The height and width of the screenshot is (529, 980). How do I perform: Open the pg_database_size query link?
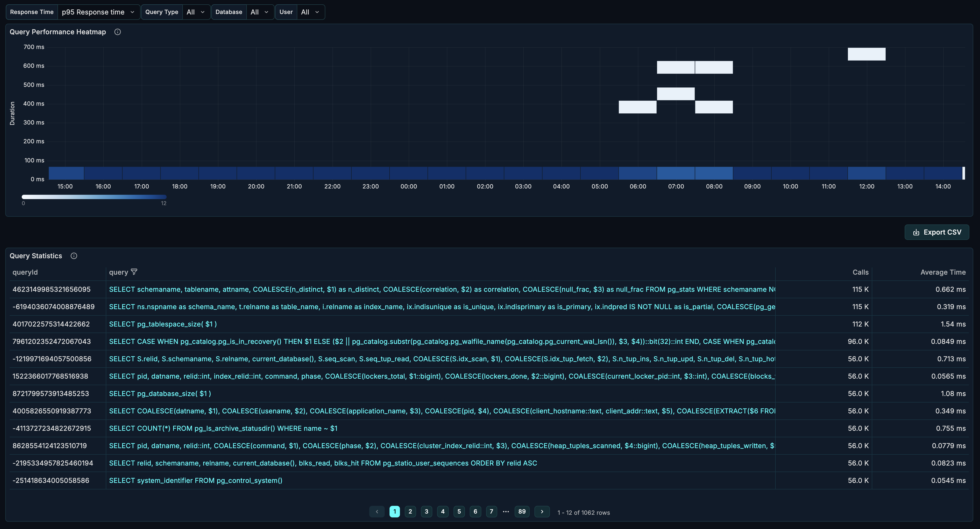pos(160,394)
